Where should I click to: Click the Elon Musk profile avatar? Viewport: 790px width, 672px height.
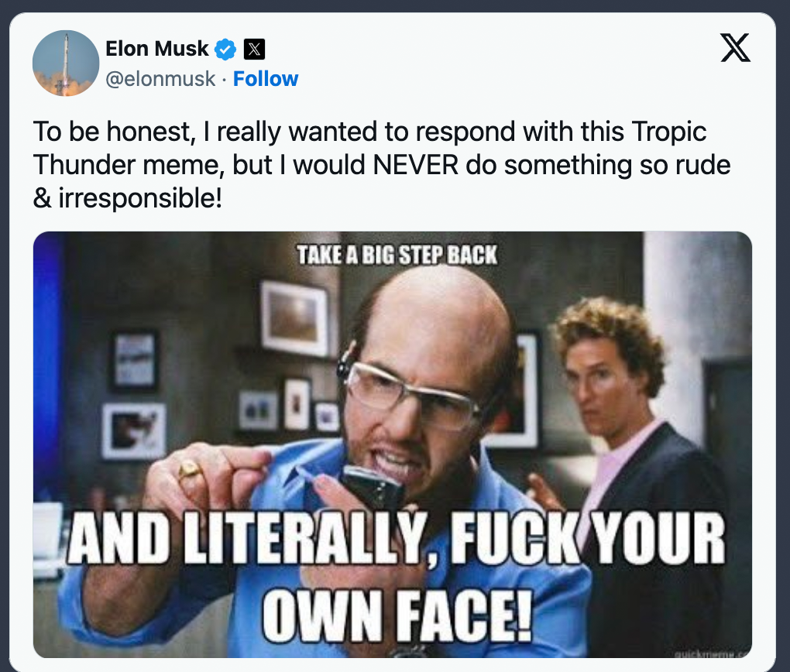tap(64, 63)
